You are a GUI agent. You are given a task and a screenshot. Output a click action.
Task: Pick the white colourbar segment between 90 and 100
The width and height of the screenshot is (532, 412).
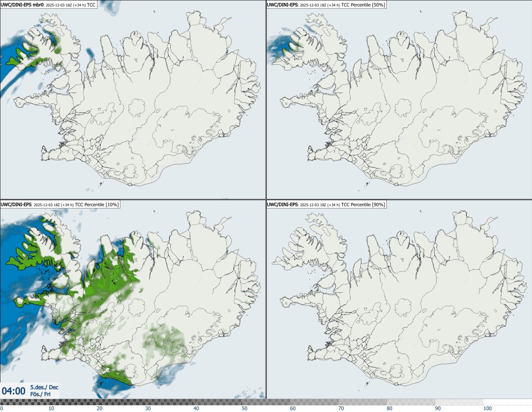459,402
